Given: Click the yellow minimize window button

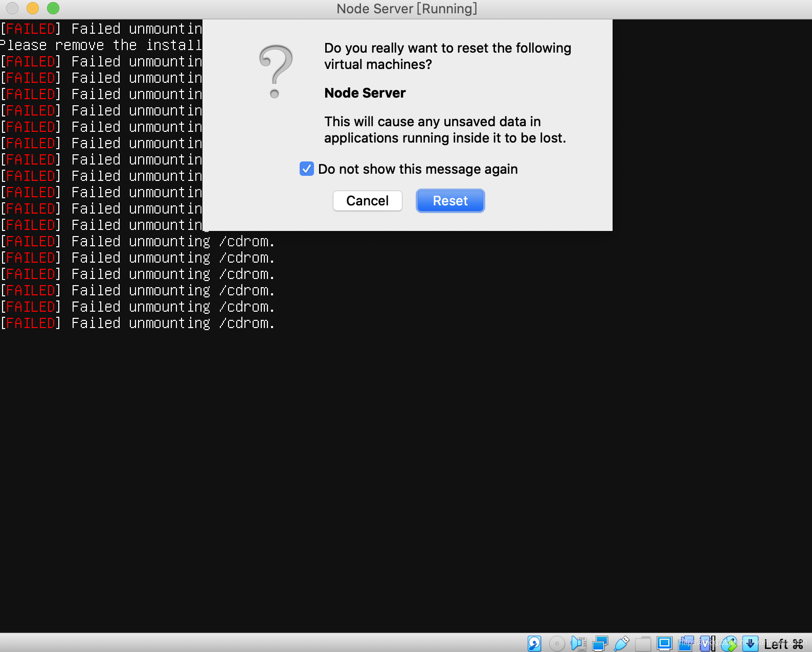Looking at the screenshot, I should 33,8.
